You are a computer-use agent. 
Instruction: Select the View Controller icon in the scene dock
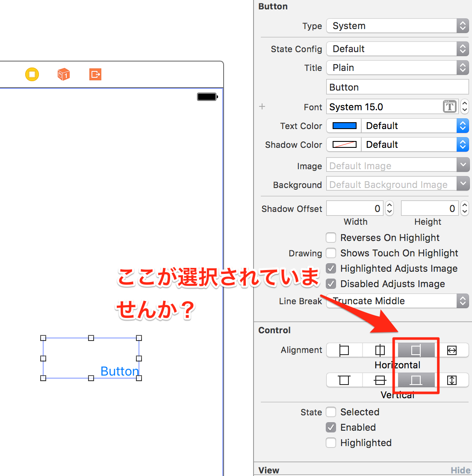point(32,74)
